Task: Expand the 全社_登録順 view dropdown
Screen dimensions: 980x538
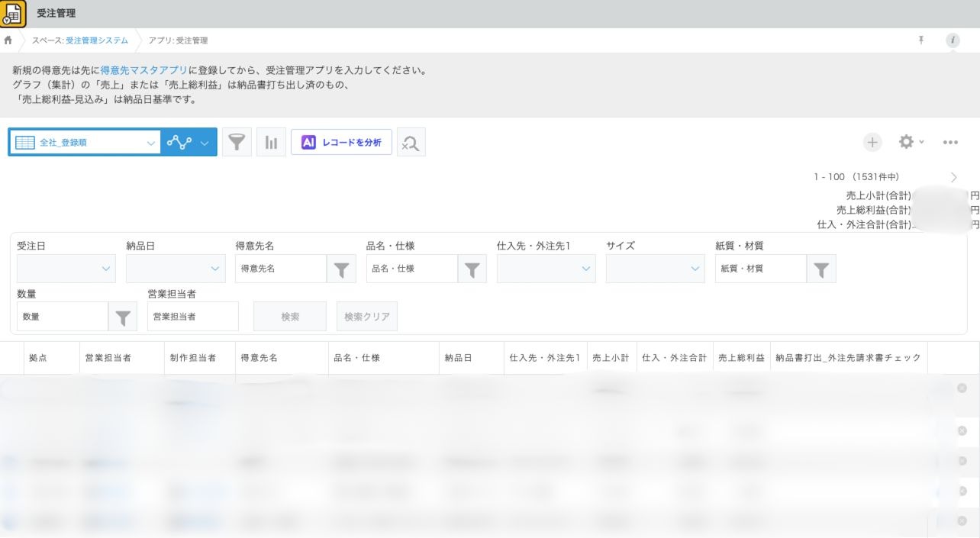Action: click(150, 142)
